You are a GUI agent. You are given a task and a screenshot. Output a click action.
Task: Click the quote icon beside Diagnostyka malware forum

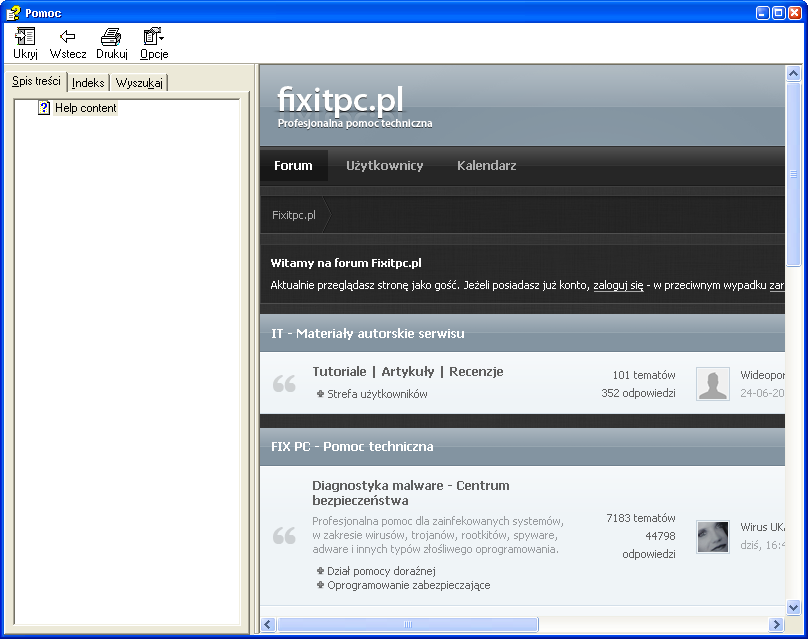click(284, 536)
